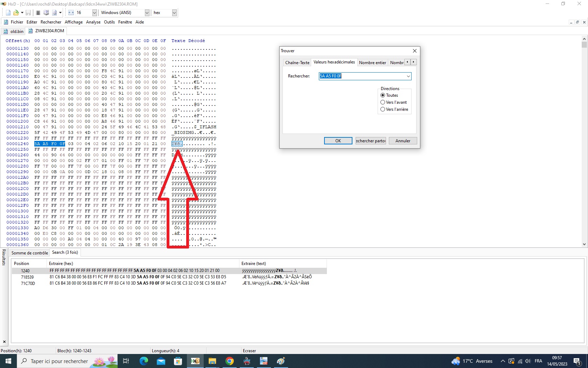Click the USB programmer app taskbar icon

pos(247,361)
